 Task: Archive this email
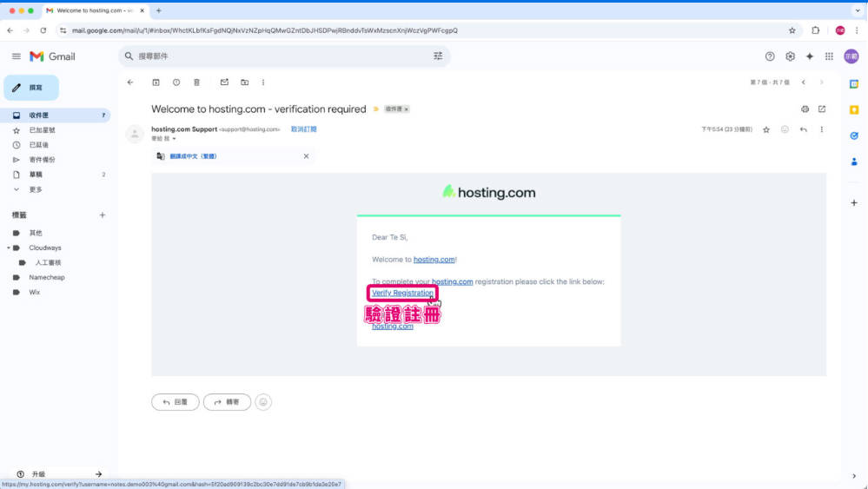click(156, 83)
